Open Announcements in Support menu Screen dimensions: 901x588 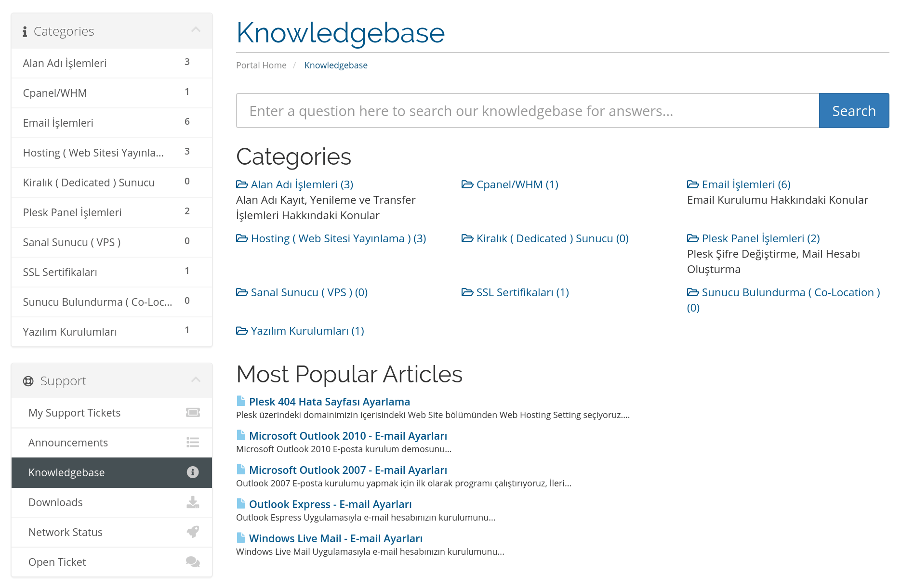(x=112, y=443)
